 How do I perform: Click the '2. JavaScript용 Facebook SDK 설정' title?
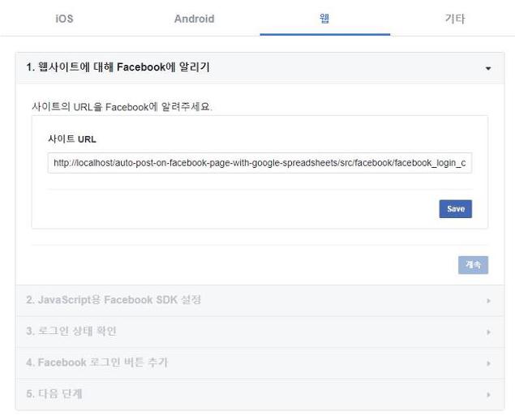(114, 300)
